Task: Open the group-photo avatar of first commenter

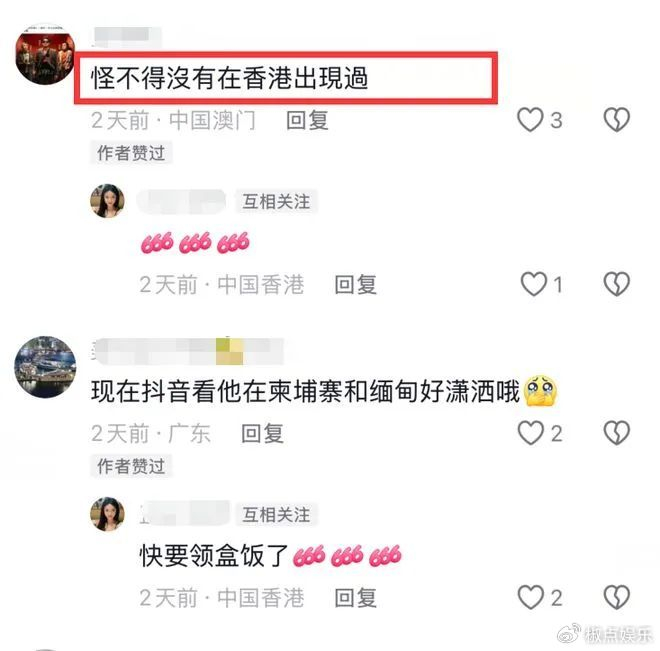Action: pos(45,55)
